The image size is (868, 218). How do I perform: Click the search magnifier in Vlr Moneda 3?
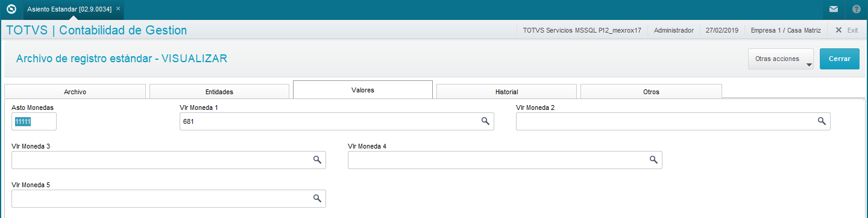(x=317, y=160)
